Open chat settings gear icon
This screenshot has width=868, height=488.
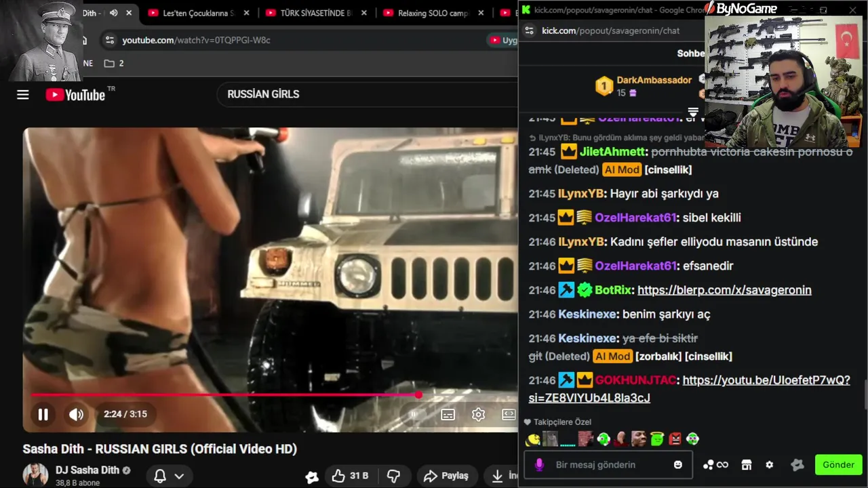click(769, 465)
